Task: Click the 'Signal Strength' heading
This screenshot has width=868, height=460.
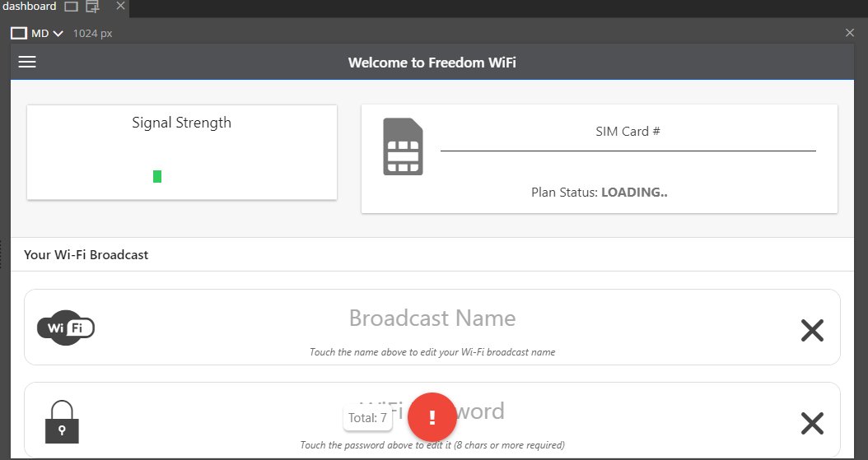Action: point(181,123)
